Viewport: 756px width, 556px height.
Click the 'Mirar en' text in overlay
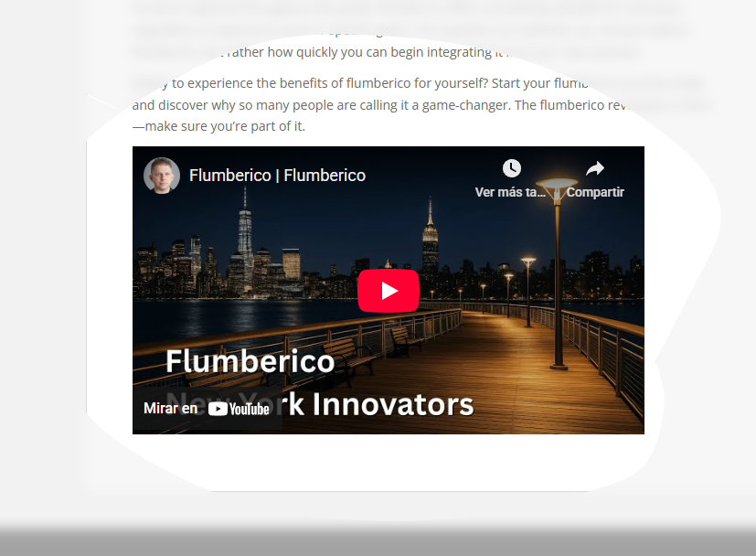pyautogui.click(x=171, y=409)
